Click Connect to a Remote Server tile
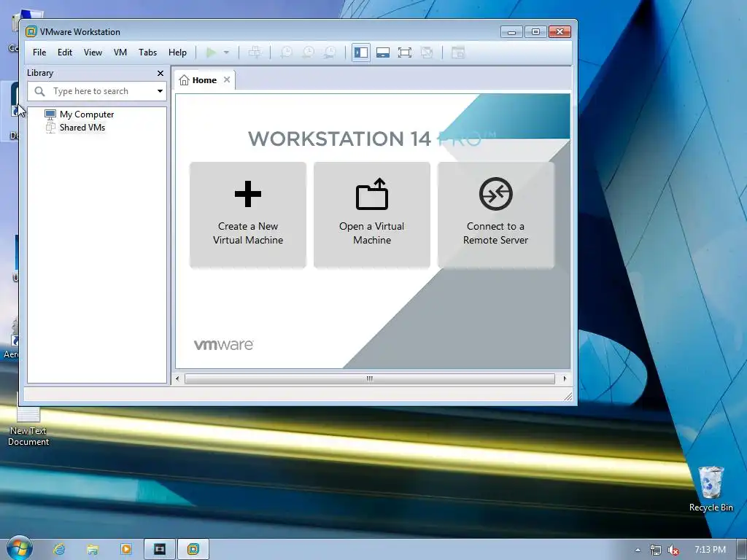 point(496,215)
